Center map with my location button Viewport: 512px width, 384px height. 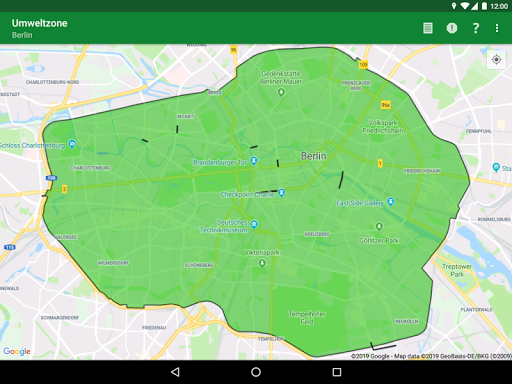pyautogui.click(x=496, y=60)
